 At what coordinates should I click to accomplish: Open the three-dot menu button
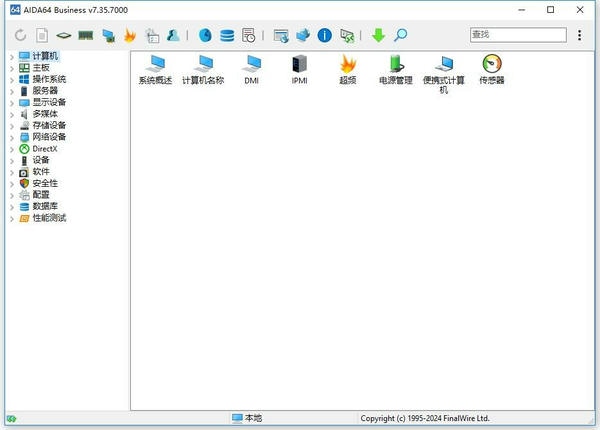(x=580, y=35)
